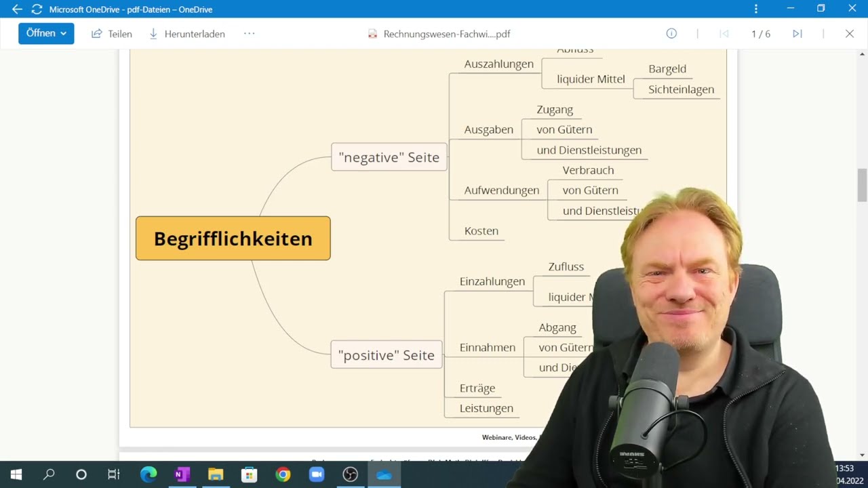
Task: Open Microsoft Store from the taskbar
Action: click(x=250, y=474)
